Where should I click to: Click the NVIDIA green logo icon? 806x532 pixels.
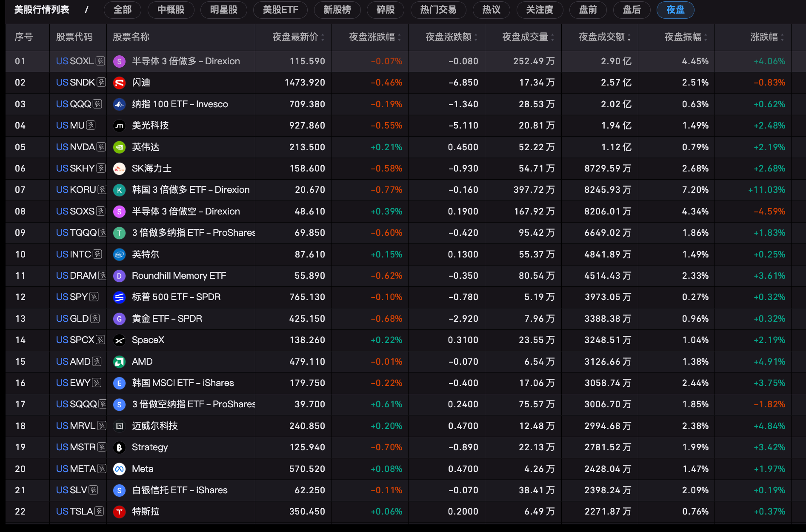point(119,147)
